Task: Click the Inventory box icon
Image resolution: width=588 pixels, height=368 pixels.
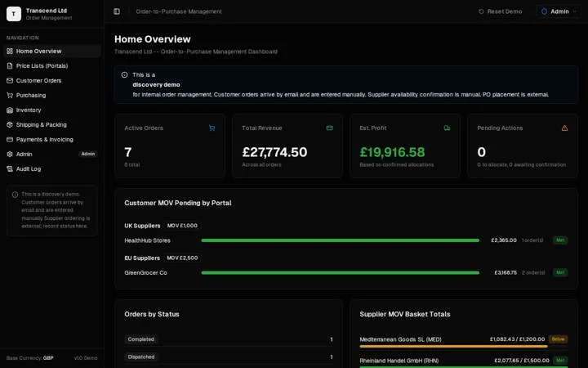Action: (x=10, y=110)
